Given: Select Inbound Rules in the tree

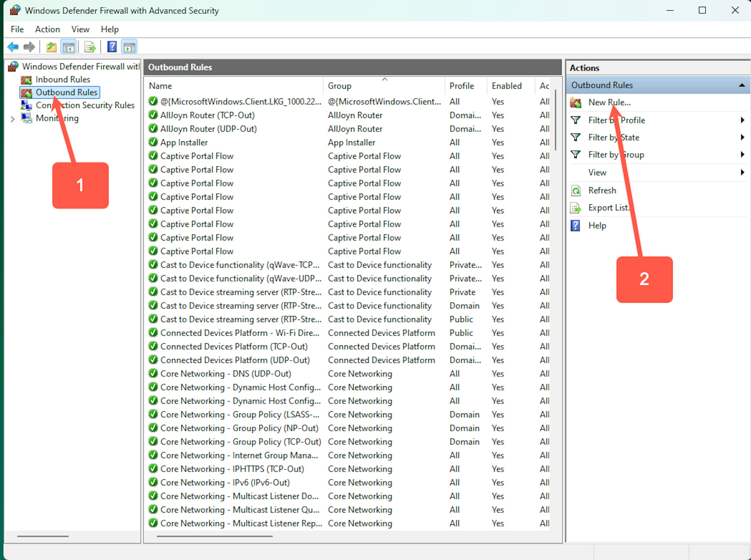Looking at the screenshot, I should (63, 79).
